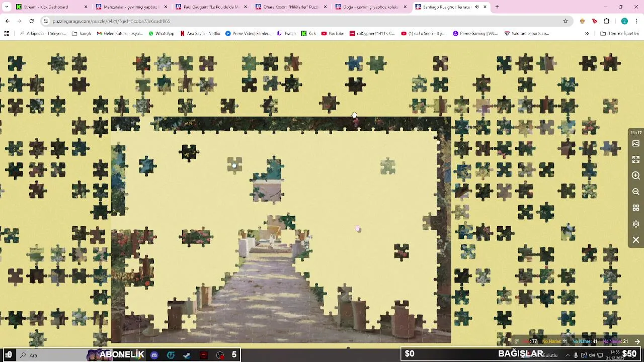Reload the puzzlegarage page

pyautogui.click(x=31, y=21)
